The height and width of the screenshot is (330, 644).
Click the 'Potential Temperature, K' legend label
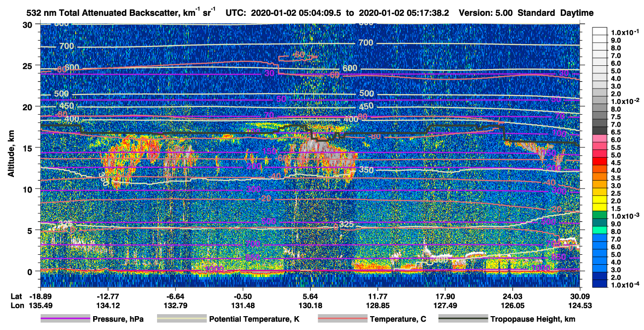254,320
